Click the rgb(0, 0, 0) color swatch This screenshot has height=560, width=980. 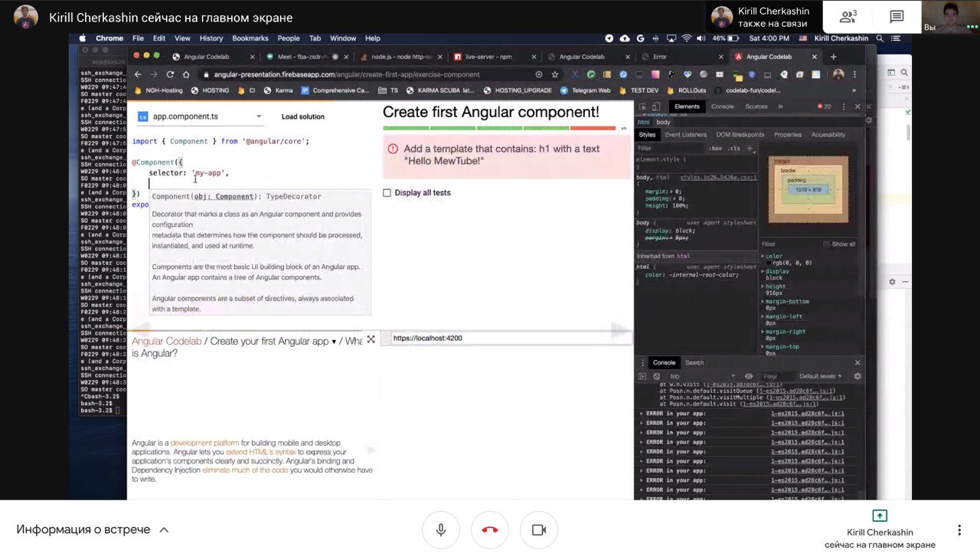tap(769, 263)
